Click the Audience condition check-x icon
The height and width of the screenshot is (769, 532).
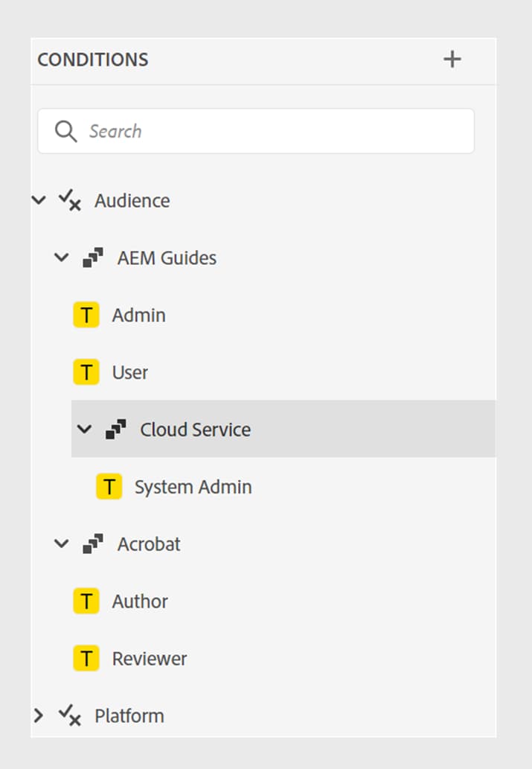(70, 200)
